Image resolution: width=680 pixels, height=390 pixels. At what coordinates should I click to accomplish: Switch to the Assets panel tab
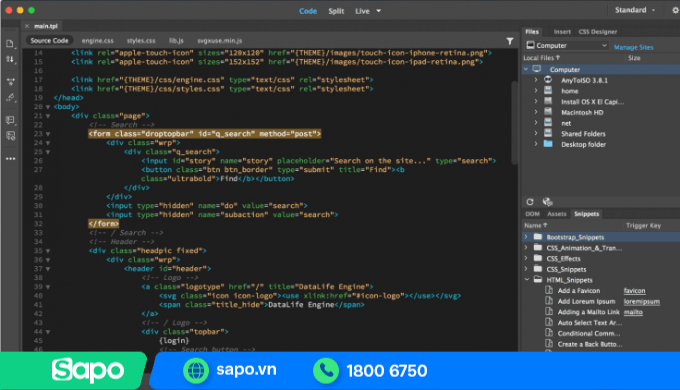coord(557,214)
